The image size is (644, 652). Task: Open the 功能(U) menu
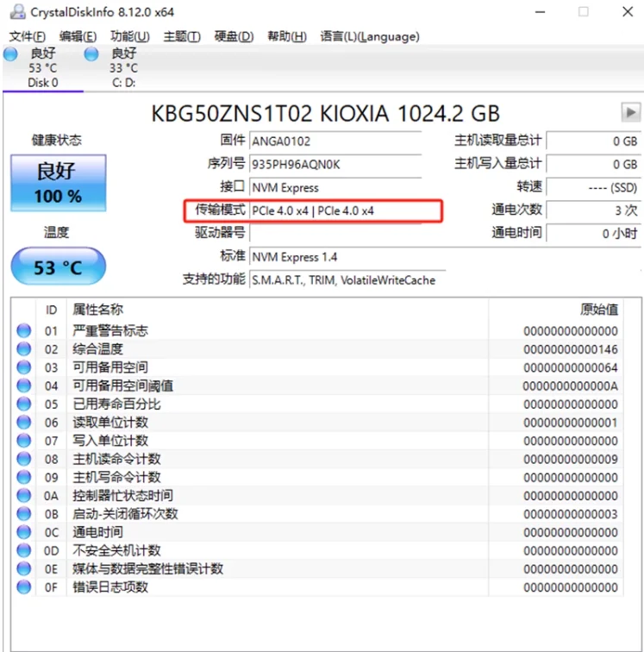(129, 36)
